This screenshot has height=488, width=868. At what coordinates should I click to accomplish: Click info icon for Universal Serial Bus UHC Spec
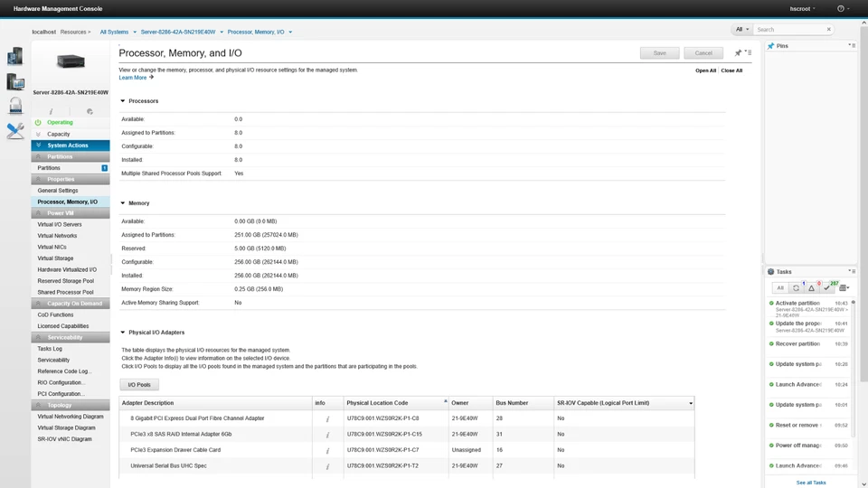coord(327,466)
